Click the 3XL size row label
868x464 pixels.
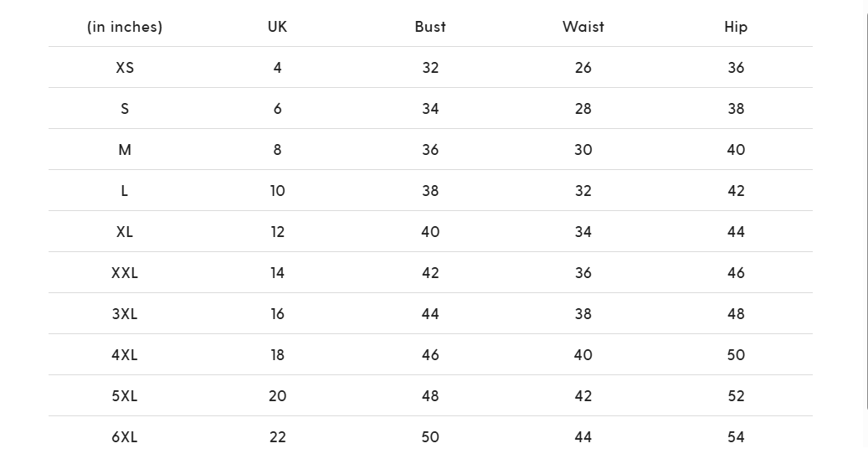pyautogui.click(x=125, y=314)
